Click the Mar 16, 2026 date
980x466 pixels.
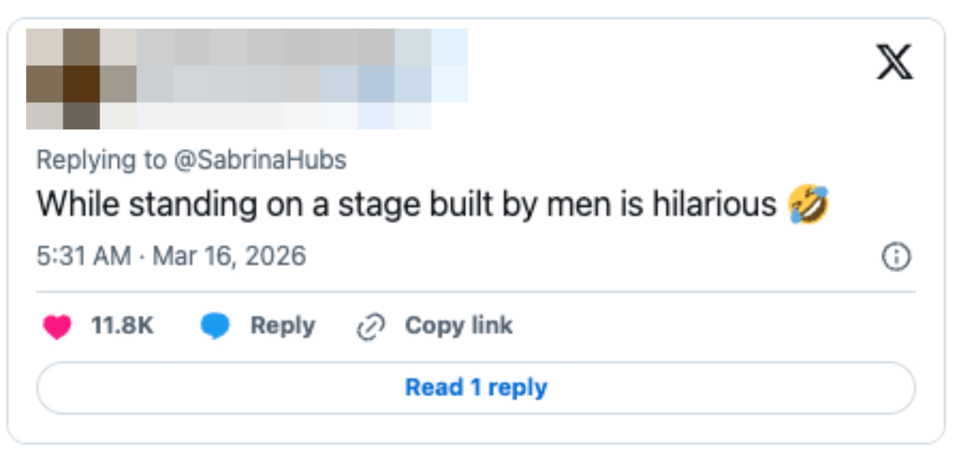(229, 256)
